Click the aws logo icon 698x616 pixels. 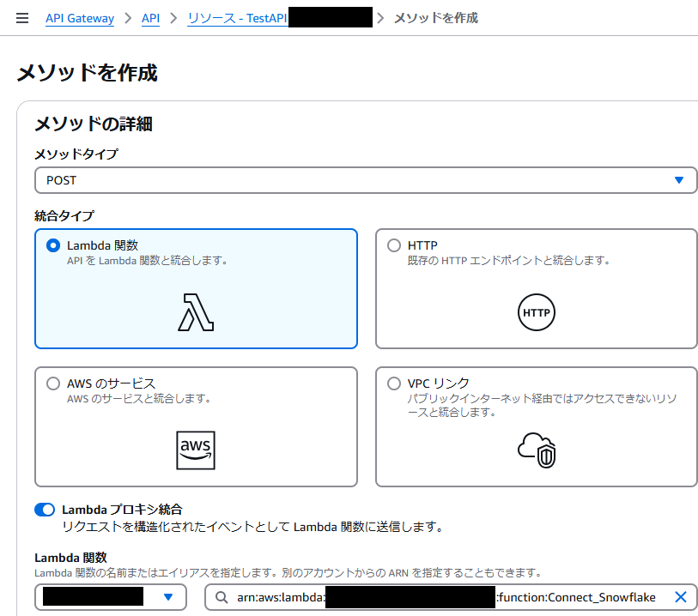click(196, 450)
